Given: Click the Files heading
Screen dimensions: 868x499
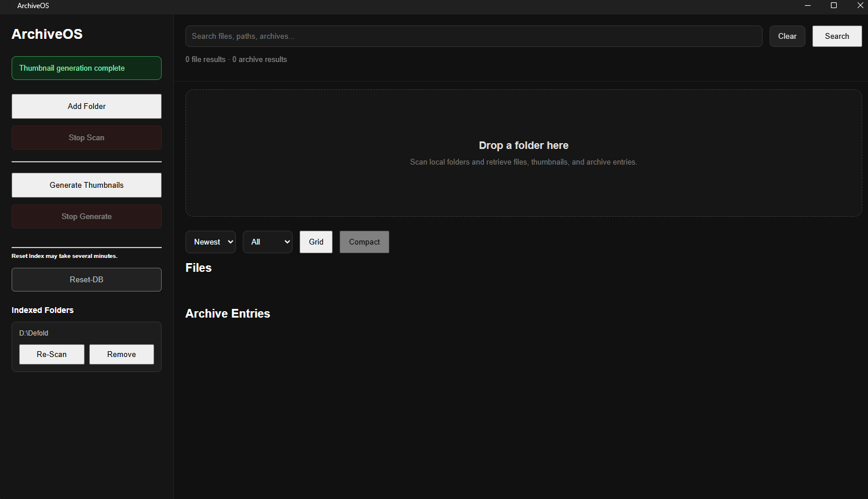Looking at the screenshot, I should (198, 268).
